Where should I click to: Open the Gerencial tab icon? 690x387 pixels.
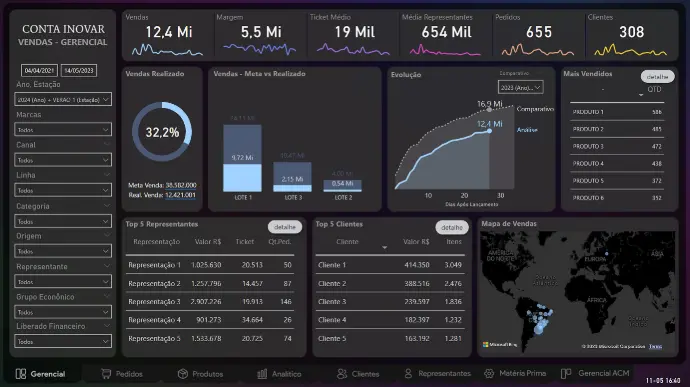pyautogui.click(x=21, y=374)
